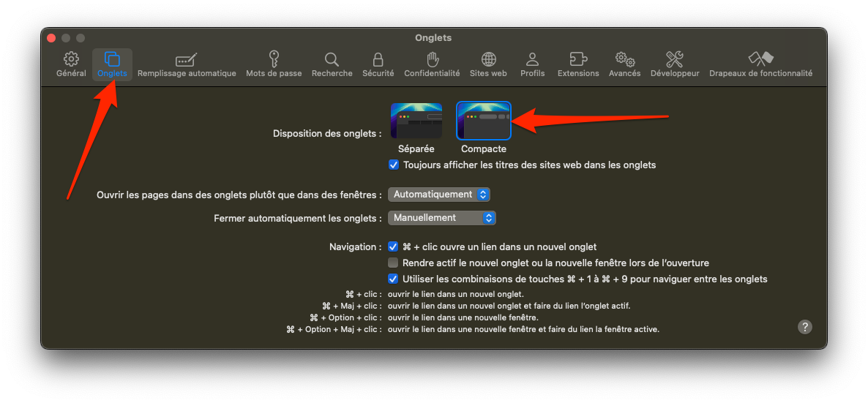The height and width of the screenshot is (403, 868).
Task: Select the Onglets settings tab
Action: coord(112,64)
